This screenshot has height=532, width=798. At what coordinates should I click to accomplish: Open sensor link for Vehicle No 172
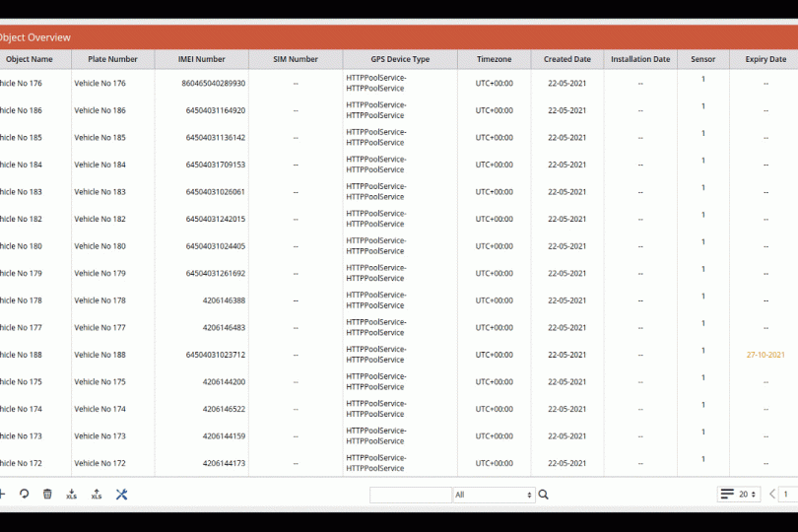coord(703,459)
